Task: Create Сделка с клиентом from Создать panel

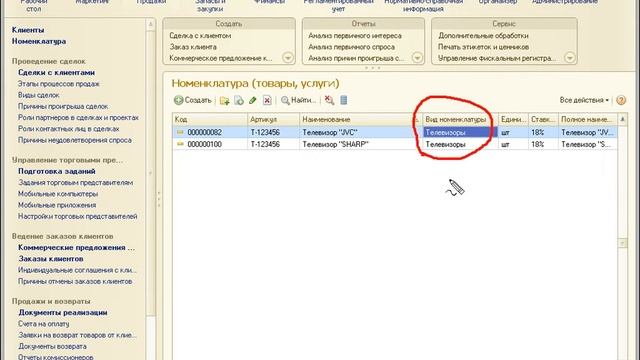Action: click(200, 36)
